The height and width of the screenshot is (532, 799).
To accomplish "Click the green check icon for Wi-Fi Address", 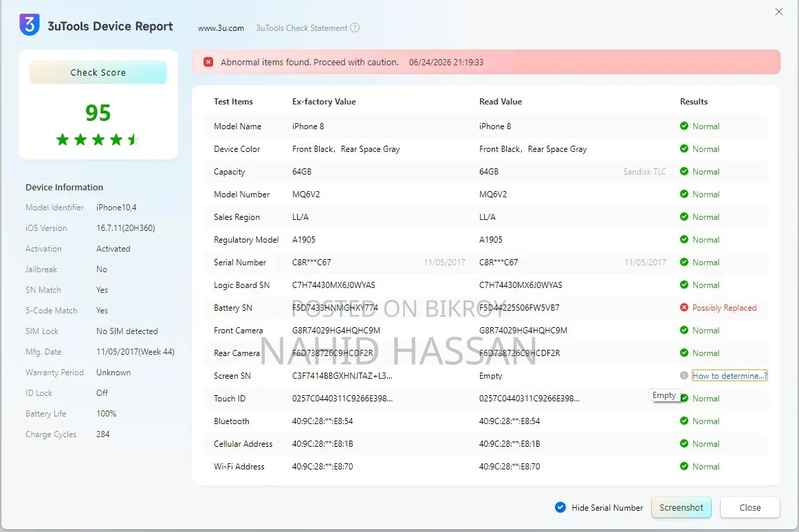I will [684, 466].
